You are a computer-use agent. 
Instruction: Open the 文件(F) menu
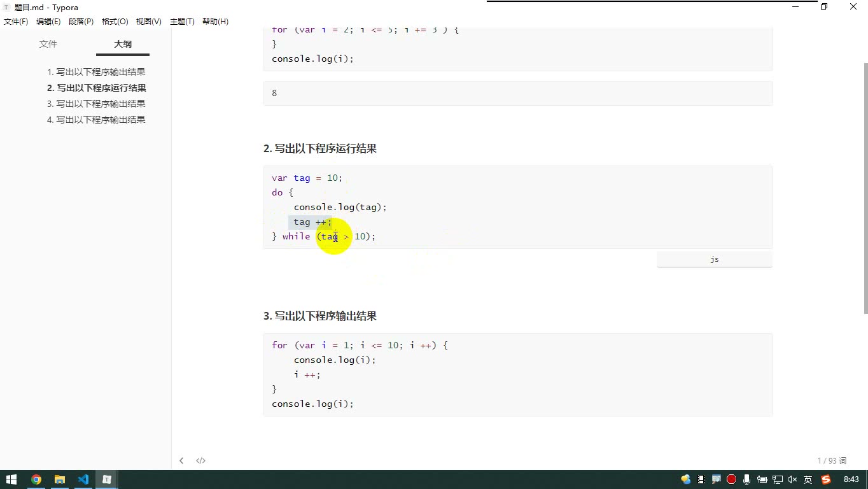tap(16, 22)
